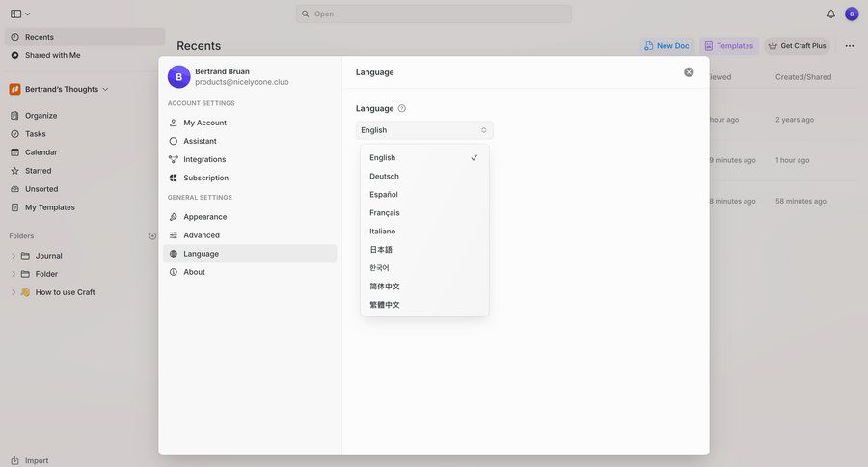Expand the Journal folder
868x467 pixels.
coord(14,256)
